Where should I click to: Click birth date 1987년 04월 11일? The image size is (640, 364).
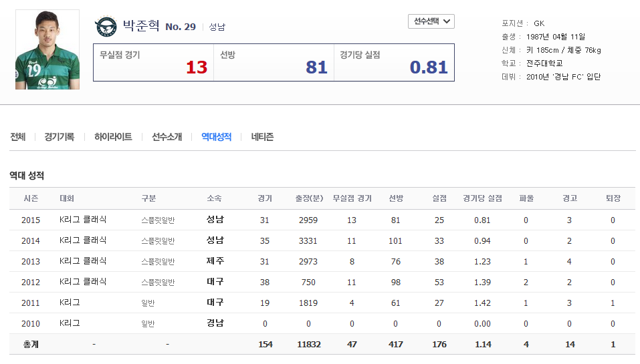[x=556, y=37]
